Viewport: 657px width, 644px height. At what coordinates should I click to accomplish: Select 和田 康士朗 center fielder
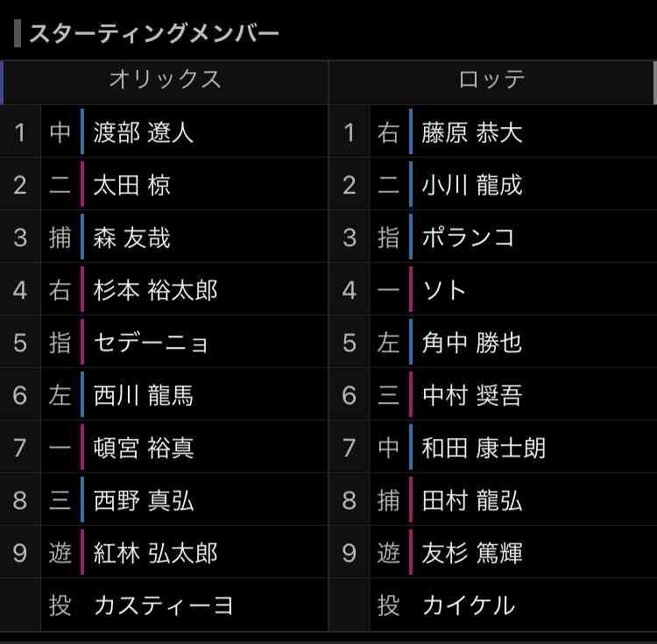[484, 448]
